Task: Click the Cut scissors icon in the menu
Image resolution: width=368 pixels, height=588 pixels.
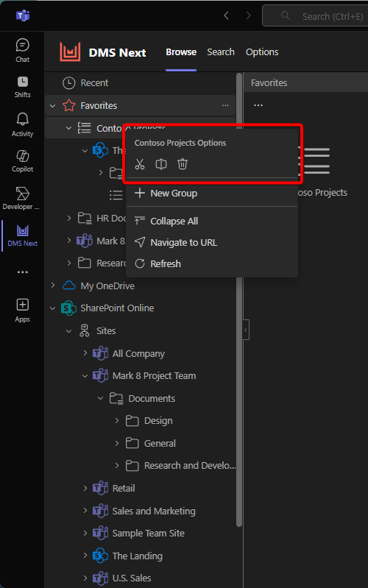Action: 140,164
